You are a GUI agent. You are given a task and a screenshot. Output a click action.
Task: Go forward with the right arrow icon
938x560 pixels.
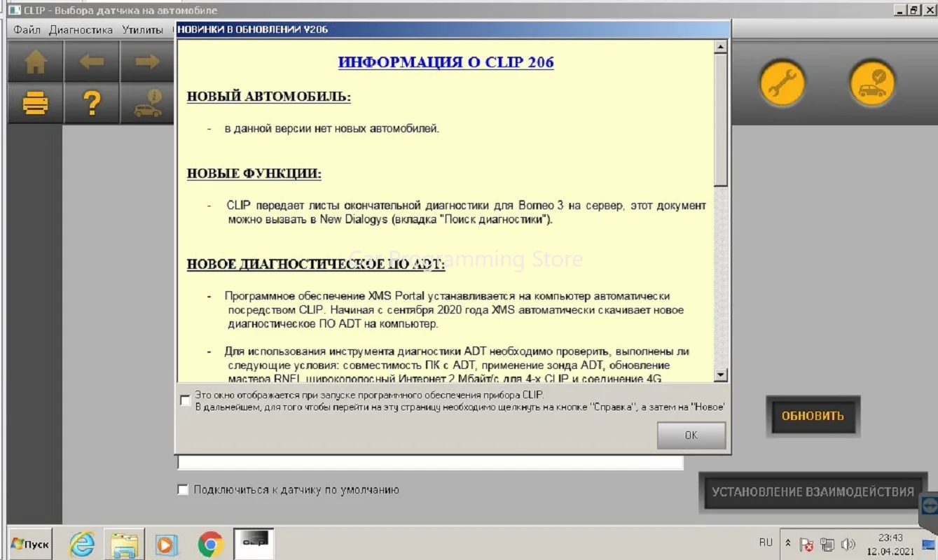click(x=147, y=62)
